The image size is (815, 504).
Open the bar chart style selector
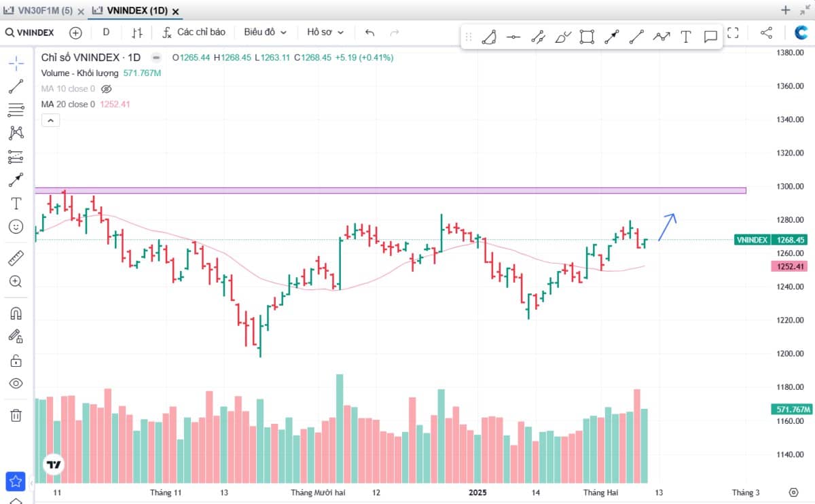137,33
